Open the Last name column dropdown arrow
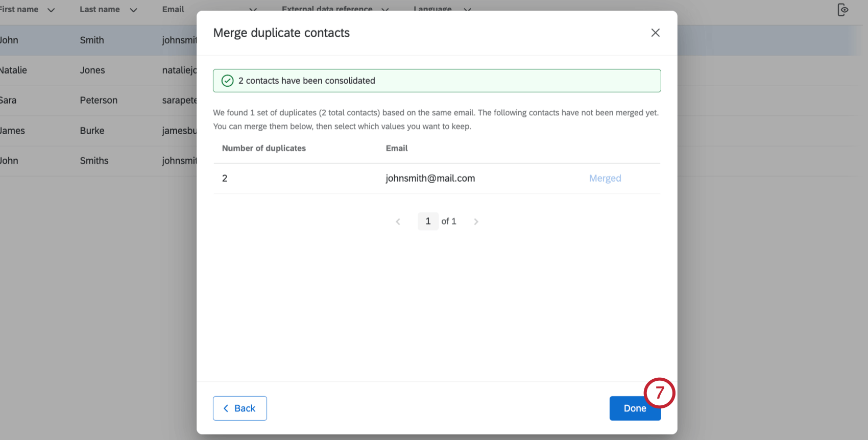The image size is (868, 440). point(133,10)
